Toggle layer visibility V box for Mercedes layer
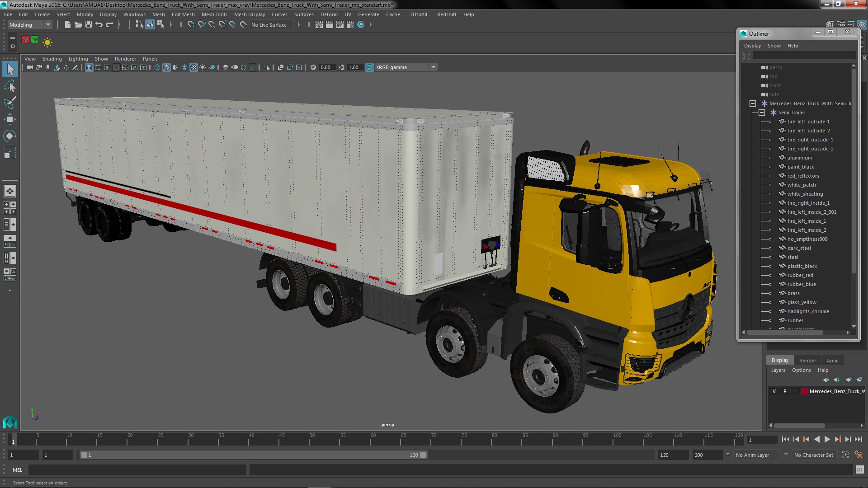 coord(774,391)
